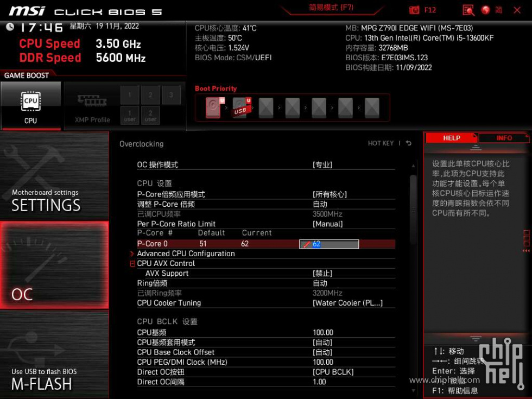Click the fifth boot priority slot

(319, 108)
